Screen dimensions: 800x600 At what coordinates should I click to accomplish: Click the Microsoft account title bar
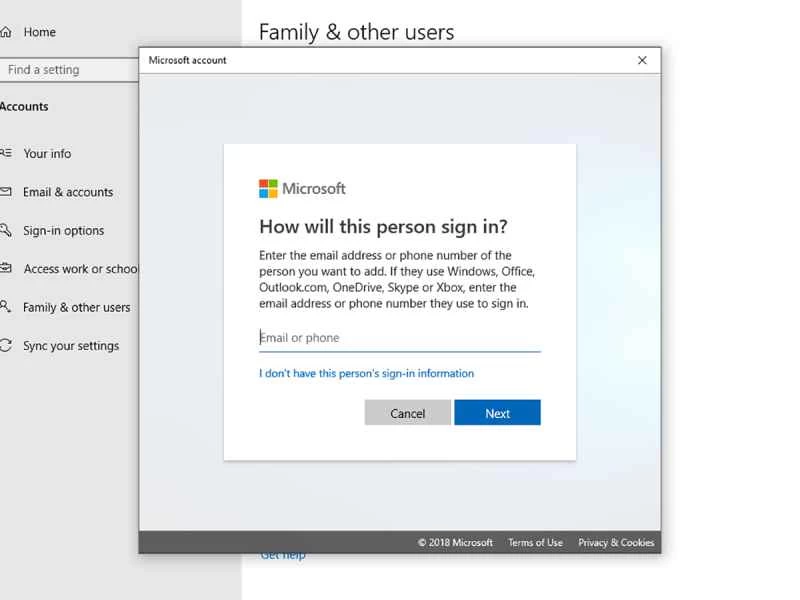187,59
